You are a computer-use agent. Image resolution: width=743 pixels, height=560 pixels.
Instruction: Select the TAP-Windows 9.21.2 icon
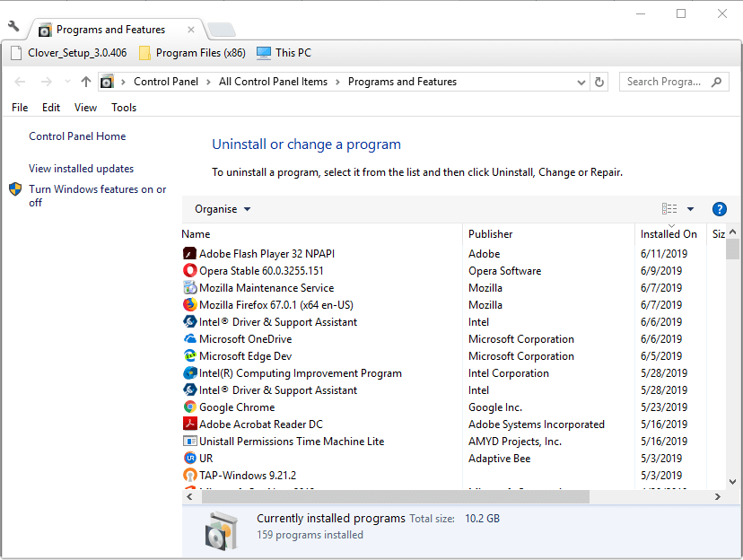[x=189, y=476]
